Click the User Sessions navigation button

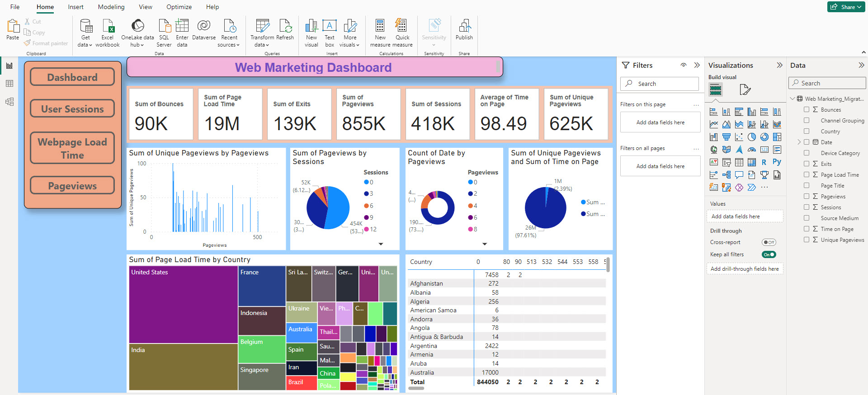pos(72,108)
